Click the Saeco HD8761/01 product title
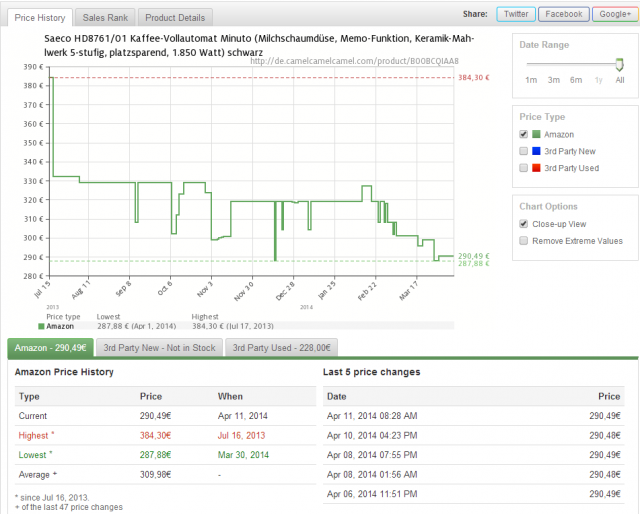640x514 pixels. pyautogui.click(x=259, y=45)
